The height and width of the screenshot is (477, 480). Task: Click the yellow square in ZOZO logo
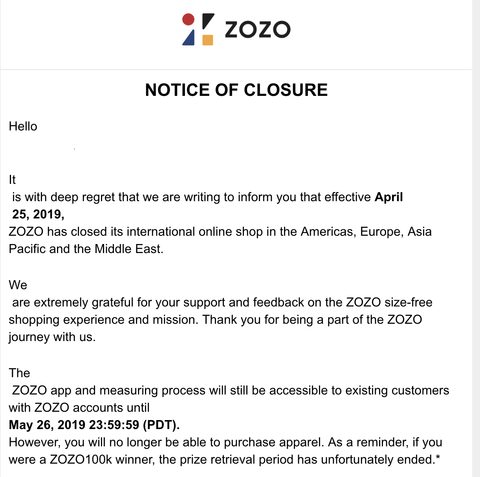click(x=207, y=40)
